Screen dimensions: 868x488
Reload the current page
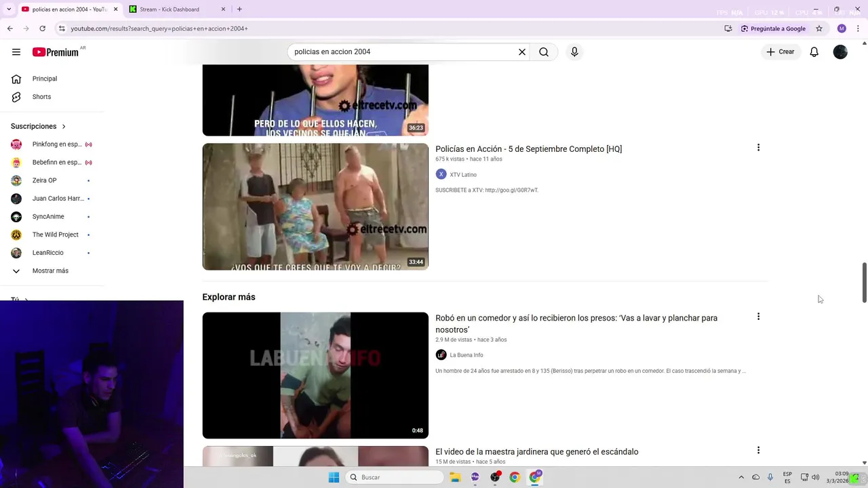42,28
